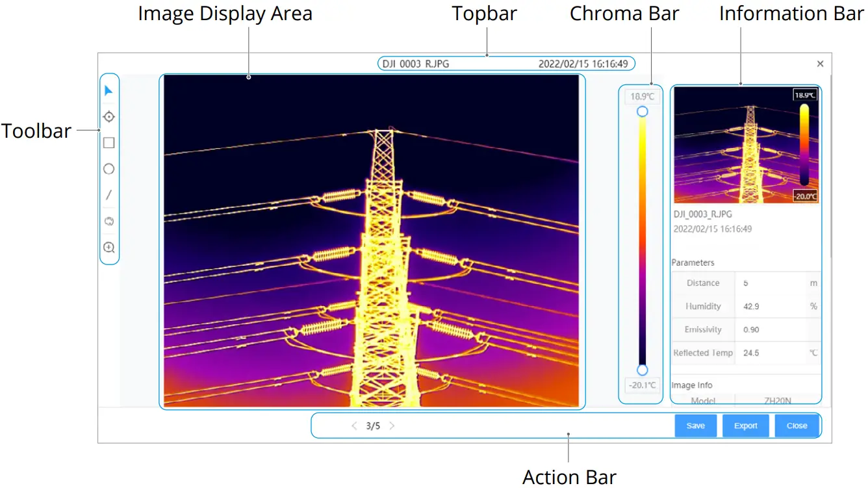The height and width of the screenshot is (488, 868).
Task: Select the polygon measurement tool
Action: coord(108,221)
